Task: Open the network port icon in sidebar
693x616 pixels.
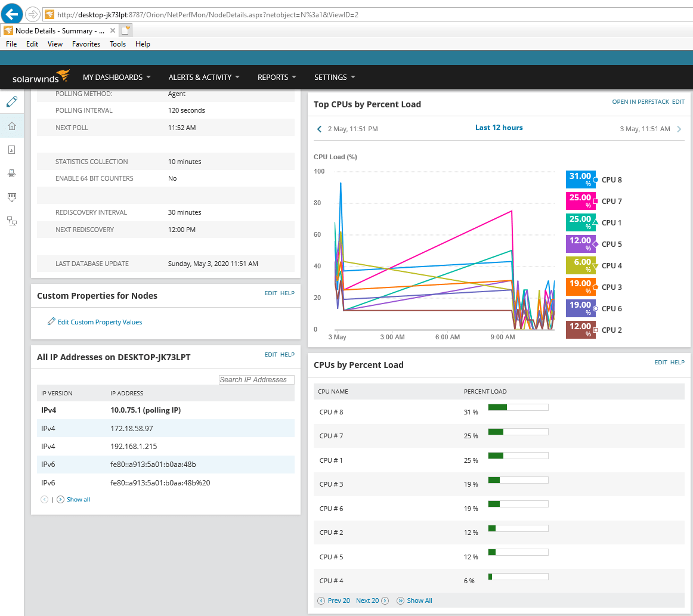Action: pos(12,197)
